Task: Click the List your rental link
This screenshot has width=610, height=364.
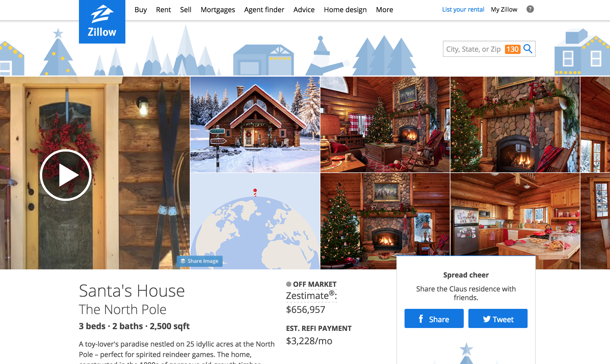Action: pos(463,9)
